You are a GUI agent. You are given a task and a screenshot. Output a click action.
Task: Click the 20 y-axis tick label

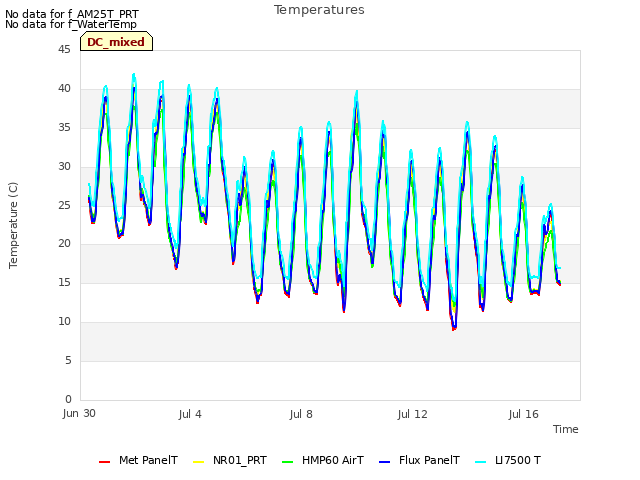point(64,243)
